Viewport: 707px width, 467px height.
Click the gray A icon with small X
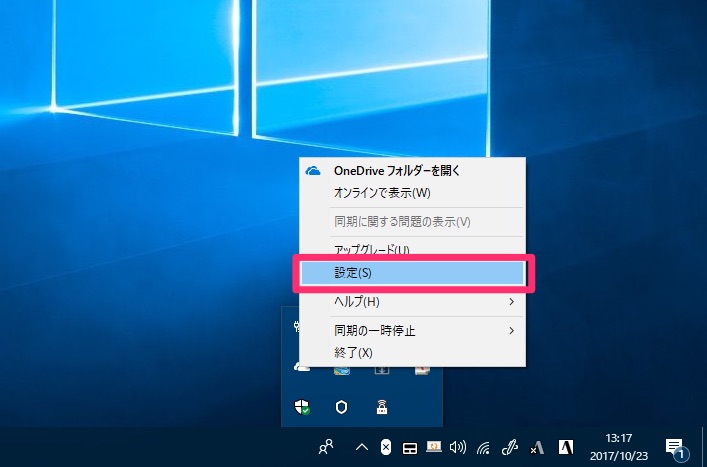(537, 448)
